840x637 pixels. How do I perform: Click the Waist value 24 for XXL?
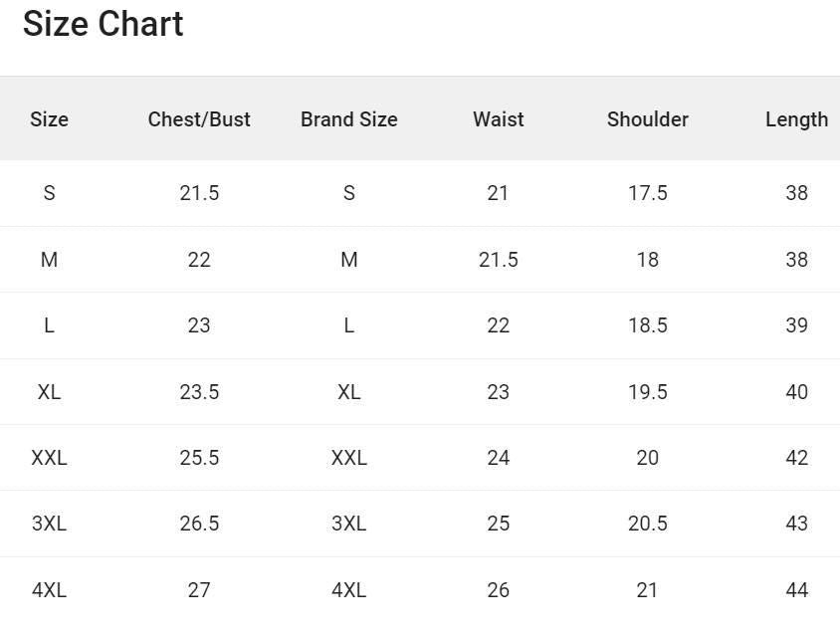click(x=498, y=458)
